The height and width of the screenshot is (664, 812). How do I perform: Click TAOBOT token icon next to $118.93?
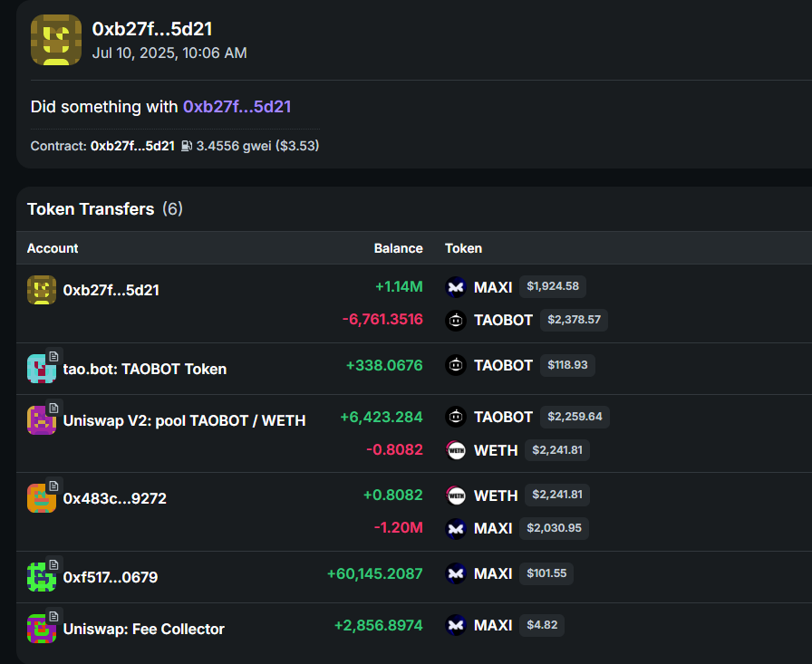456,365
